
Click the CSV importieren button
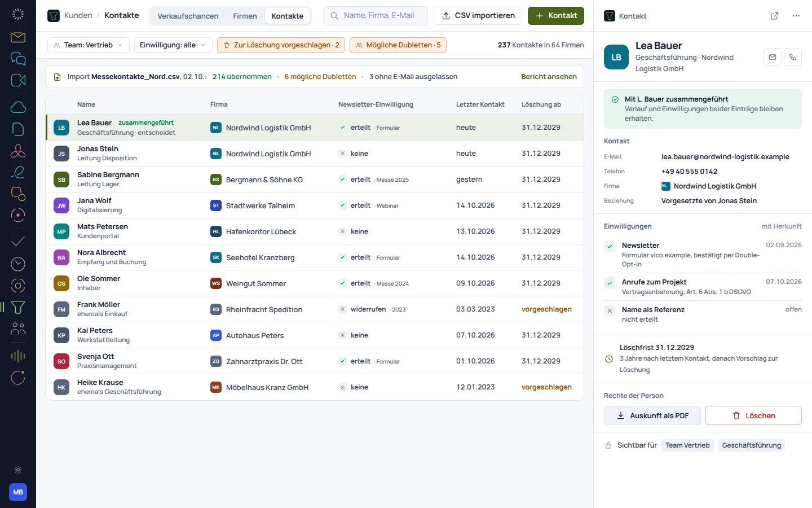tap(478, 16)
